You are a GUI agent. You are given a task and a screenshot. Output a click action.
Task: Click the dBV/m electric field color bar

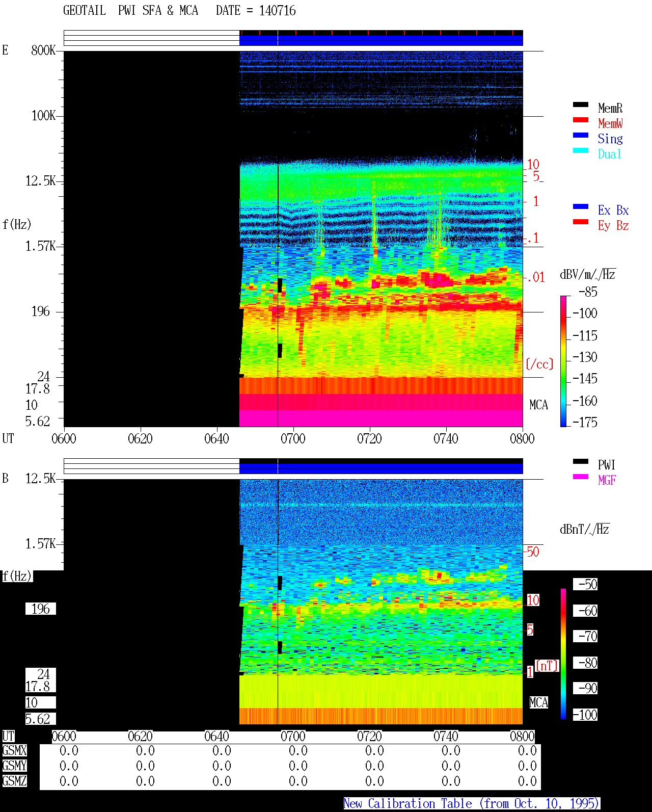click(x=563, y=361)
